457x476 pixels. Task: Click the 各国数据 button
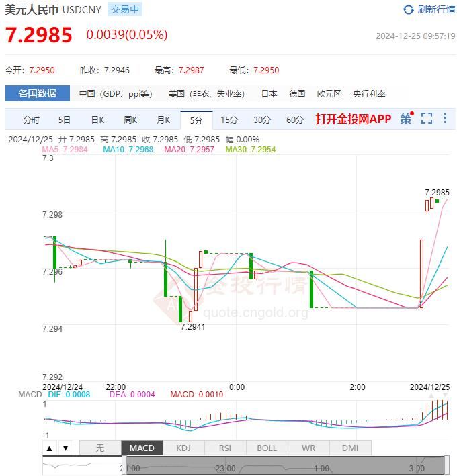tap(37, 94)
